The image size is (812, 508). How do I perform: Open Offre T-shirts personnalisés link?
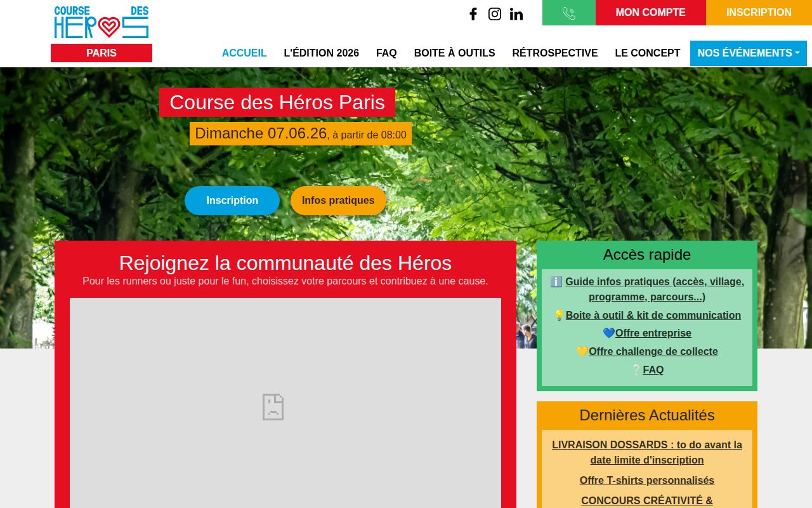point(647,481)
